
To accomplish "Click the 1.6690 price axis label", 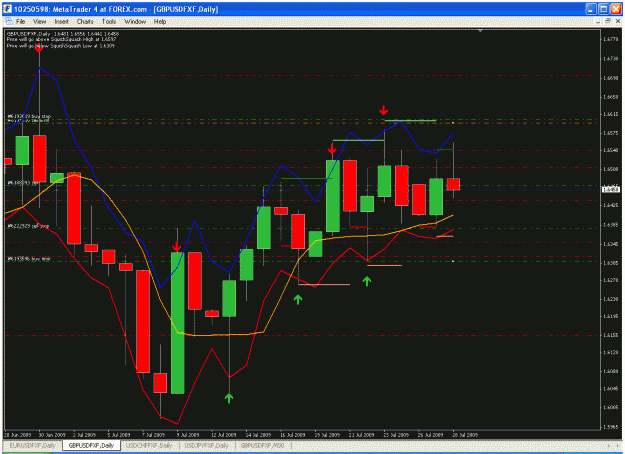I will click(x=611, y=78).
